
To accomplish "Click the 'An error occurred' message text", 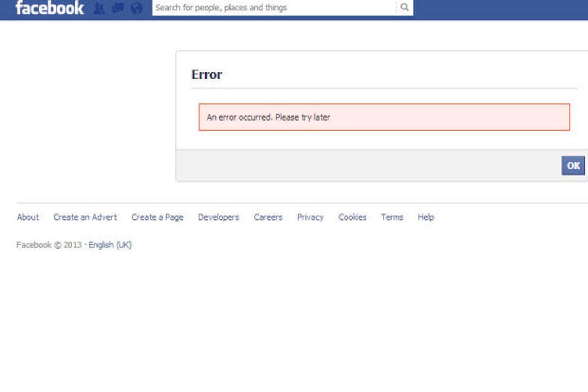I will [268, 117].
